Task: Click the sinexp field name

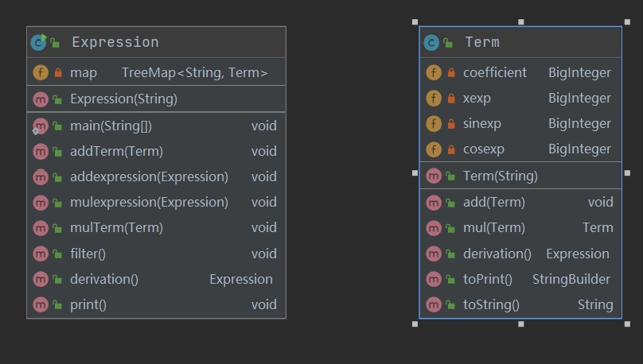Action: point(482,124)
